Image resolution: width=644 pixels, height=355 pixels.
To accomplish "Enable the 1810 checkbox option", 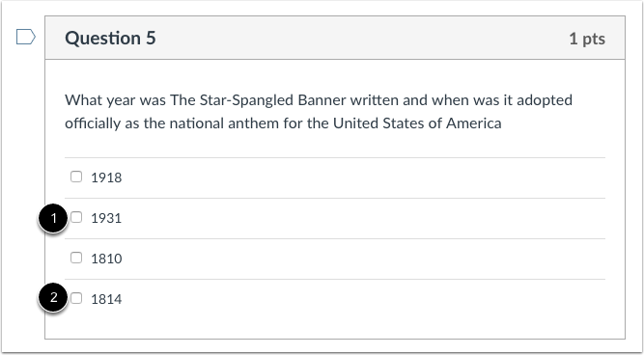I will pos(76,258).
